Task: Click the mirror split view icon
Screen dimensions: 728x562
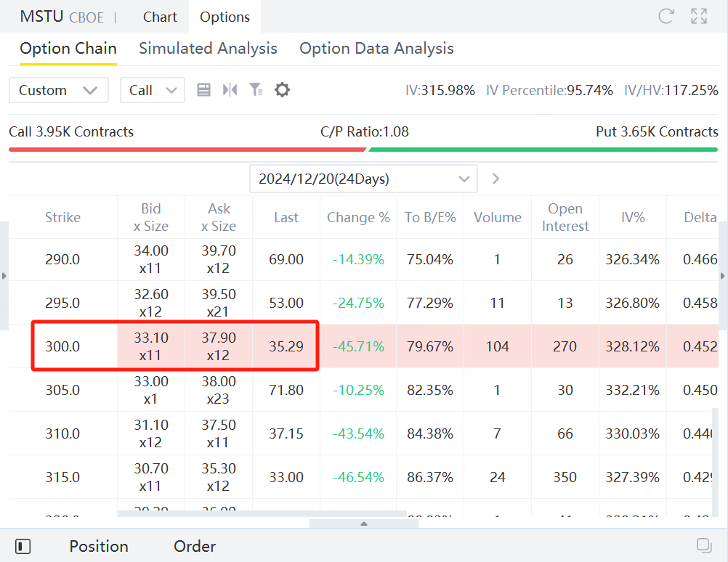Action: pyautogui.click(x=230, y=90)
